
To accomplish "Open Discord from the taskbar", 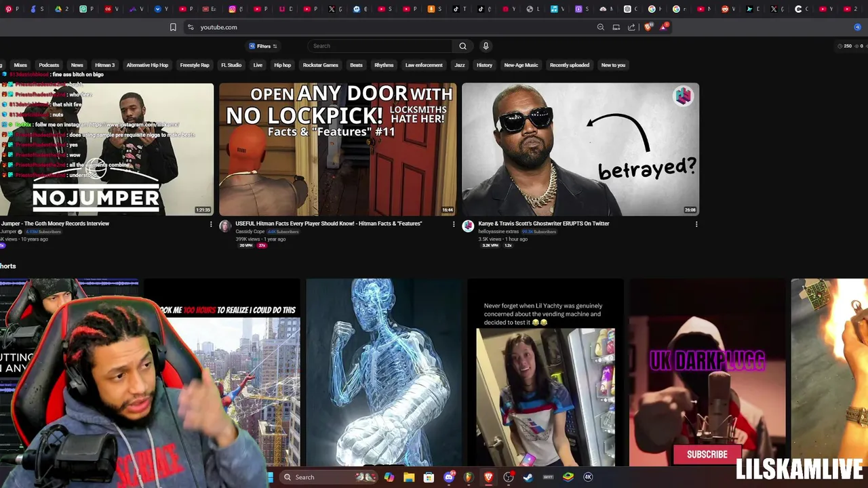I will click(x=449, y=477).
